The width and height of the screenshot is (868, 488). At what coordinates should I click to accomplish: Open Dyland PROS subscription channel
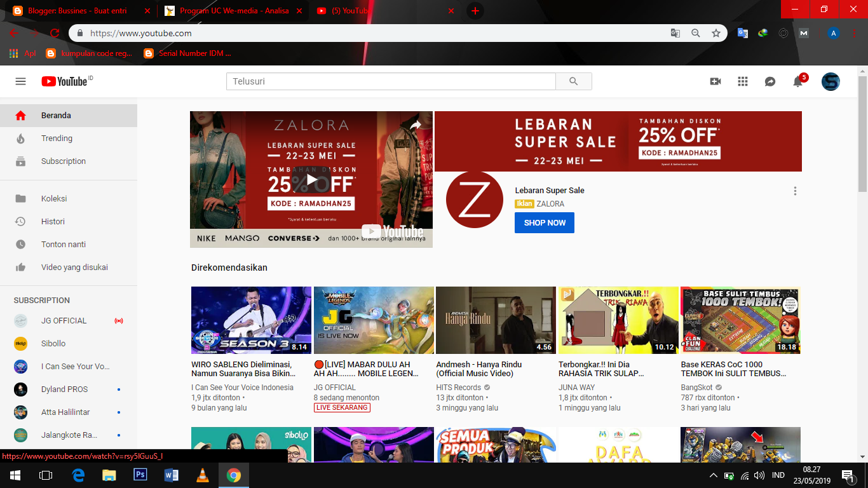(69, 390)
